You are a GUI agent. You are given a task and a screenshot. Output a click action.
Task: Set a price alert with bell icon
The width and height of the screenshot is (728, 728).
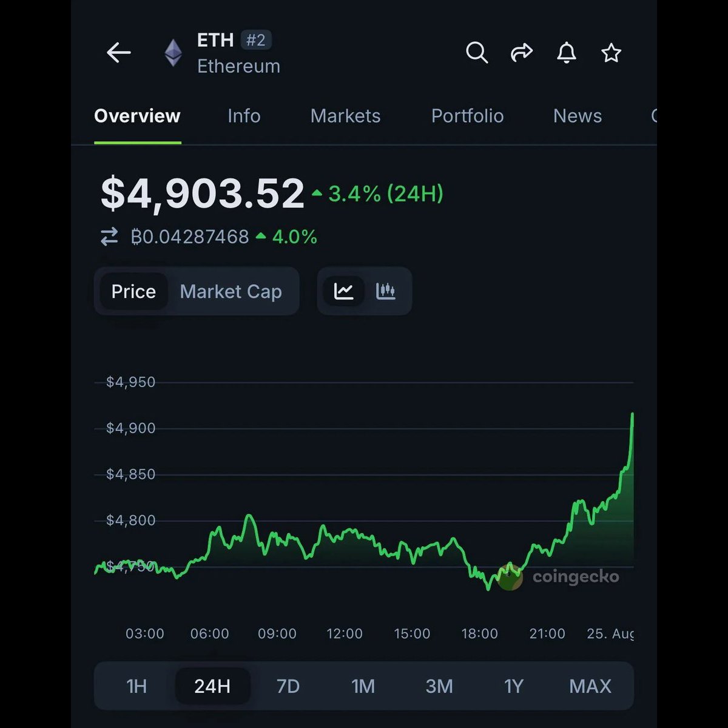point(567,53)
